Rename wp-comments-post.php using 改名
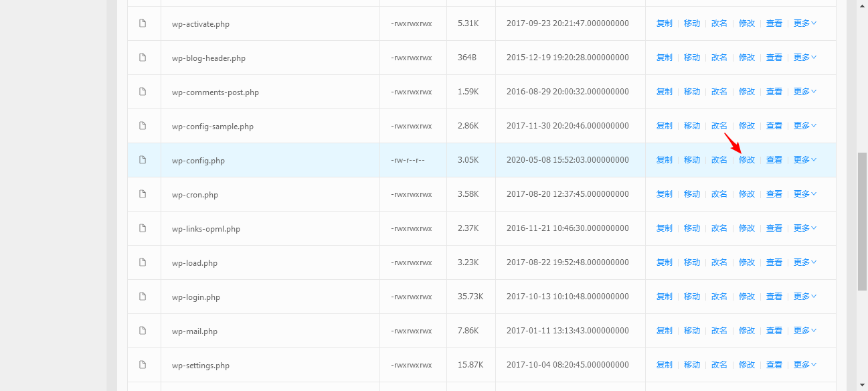Viewport: 868px width, 391px height. click(719, 92)
